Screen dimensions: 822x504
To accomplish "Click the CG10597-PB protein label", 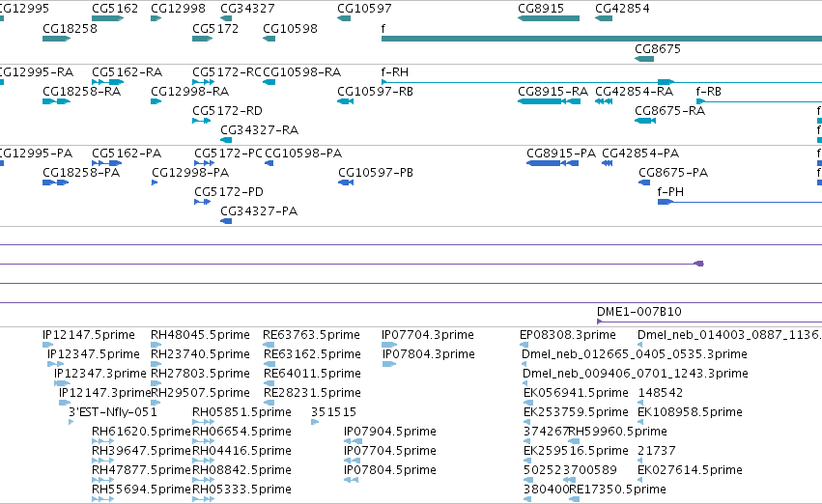I will (376, 173).
